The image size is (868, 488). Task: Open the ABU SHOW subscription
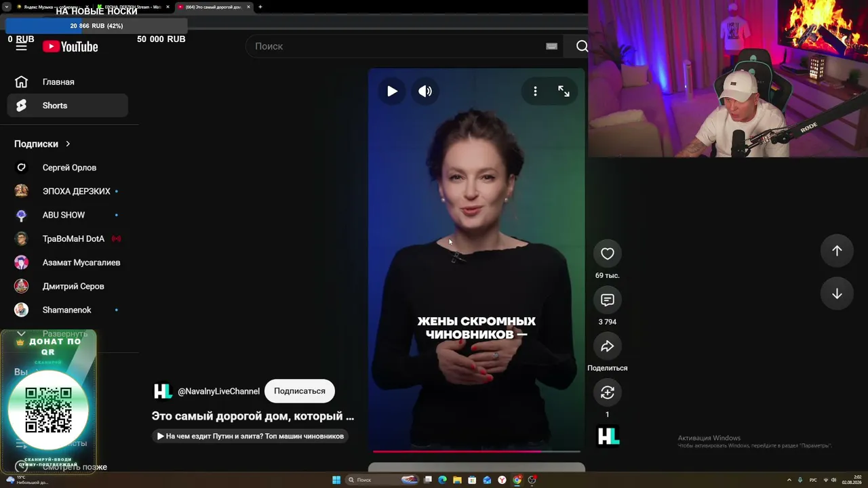point(67,215)
